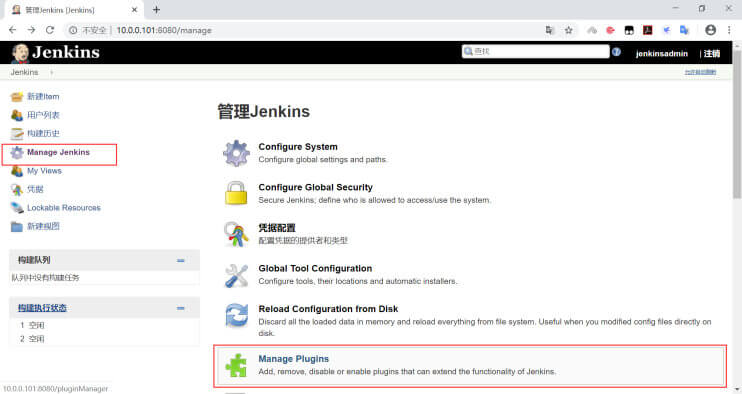Reload the page with browser refresh button
The width and height of the screenshot is (742, 394).
(50, 30)
